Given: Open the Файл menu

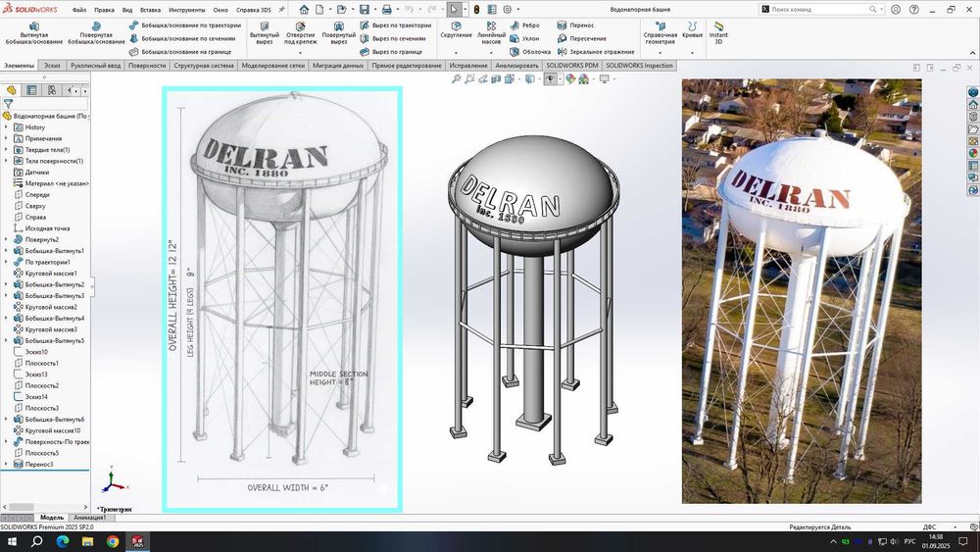Looking at the screenshot, I should [x=79, y=10].
